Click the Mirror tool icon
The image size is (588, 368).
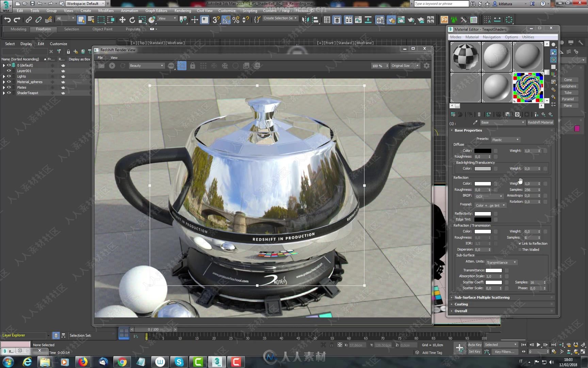pos(305,20)
